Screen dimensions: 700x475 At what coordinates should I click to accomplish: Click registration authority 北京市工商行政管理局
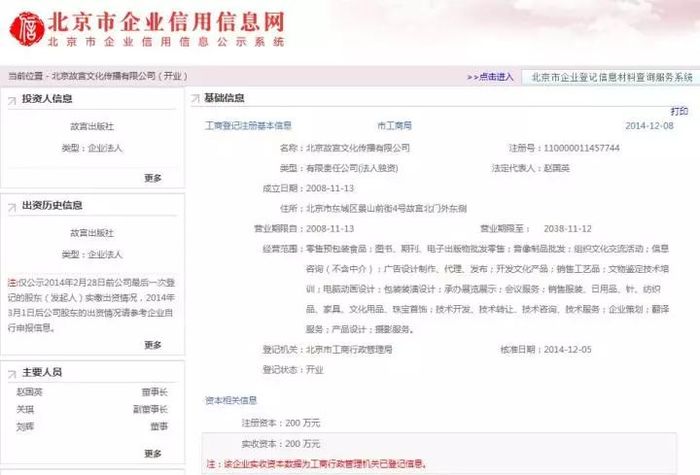coord(349,350)
